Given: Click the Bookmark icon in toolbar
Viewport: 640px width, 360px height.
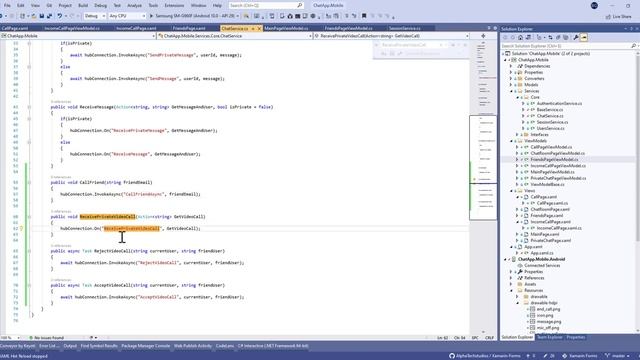Looking at the screenshot, I should [x=364, y=16].
